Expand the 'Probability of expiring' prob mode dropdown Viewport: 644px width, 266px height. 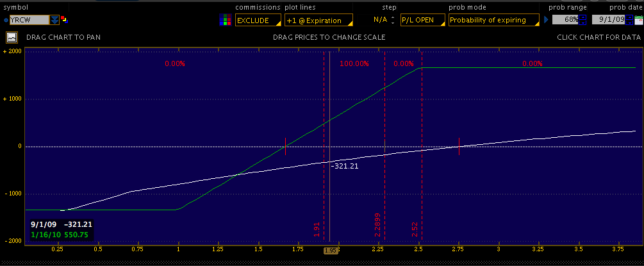tap(492, 20)
